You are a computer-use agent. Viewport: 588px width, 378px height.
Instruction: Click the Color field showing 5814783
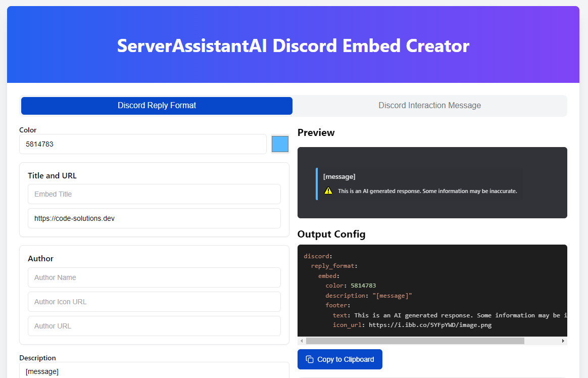click(x=142, y=144)
